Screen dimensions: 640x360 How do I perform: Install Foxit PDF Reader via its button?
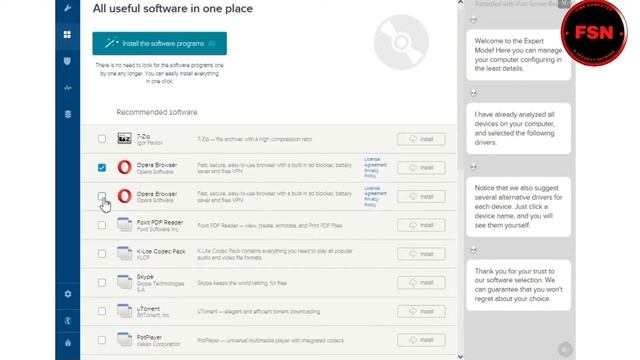coord(421,225)
